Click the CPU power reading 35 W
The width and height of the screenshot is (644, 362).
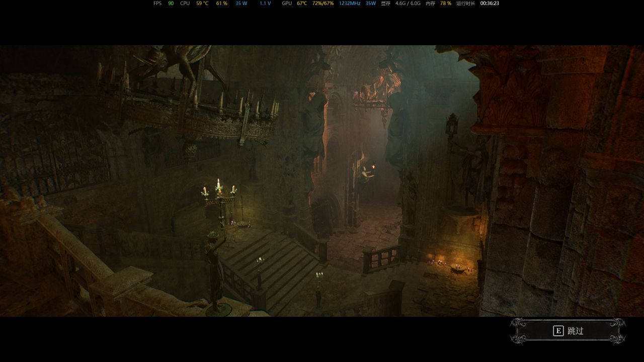click(x=242, y=4)
